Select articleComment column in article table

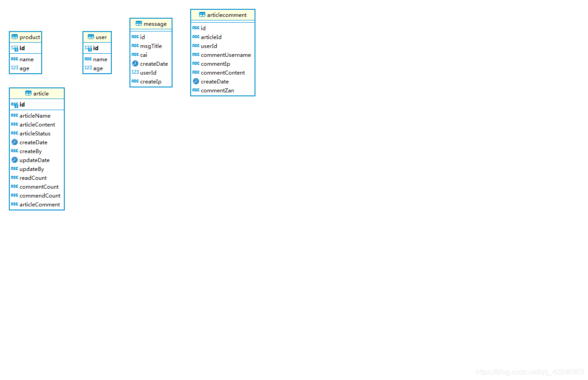37,204
